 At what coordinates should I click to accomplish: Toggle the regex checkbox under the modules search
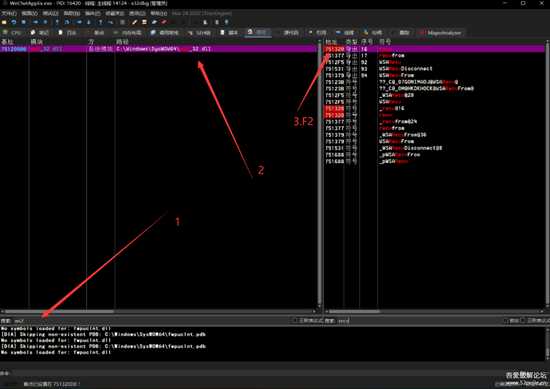click(295, 321)
